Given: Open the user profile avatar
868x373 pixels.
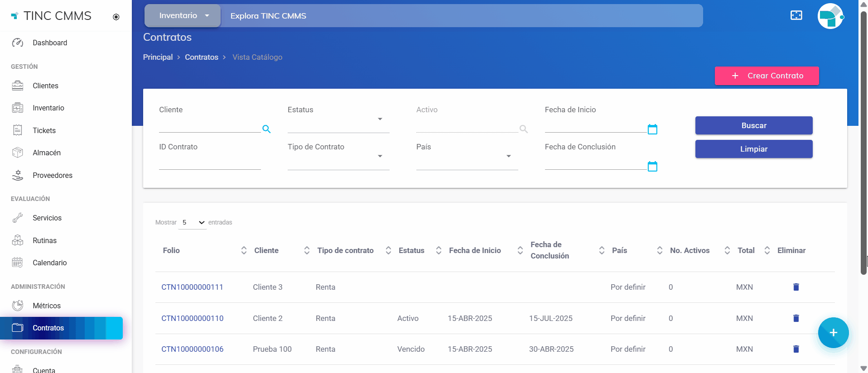Looking at the screenshot, I should tap(830, 16).
